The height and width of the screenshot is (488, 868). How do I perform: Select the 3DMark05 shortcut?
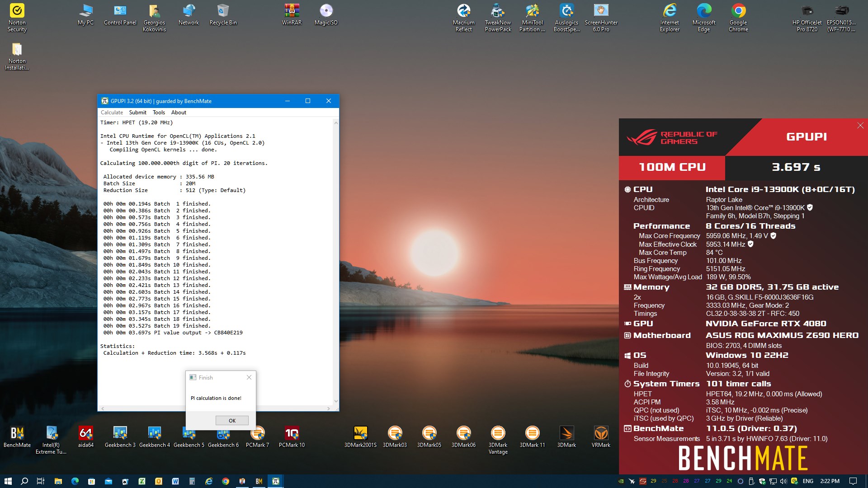pos(429,437)
